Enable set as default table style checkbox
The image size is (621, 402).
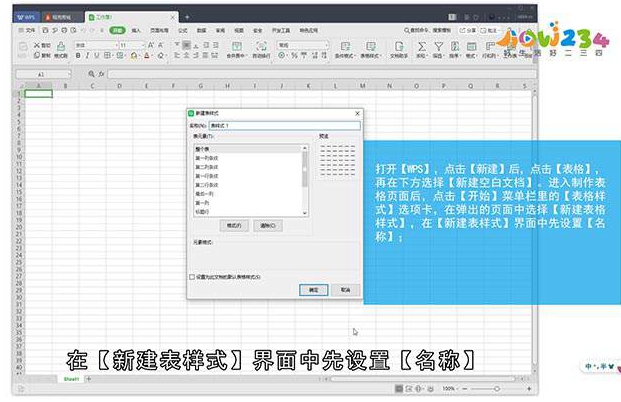pos(192,277)
